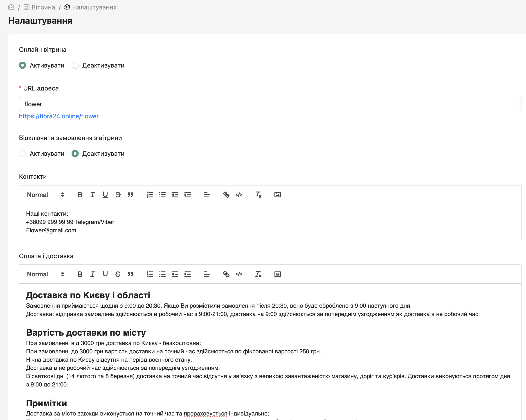Open Normal heading dropdown in Оплата editor
526x420 pixels.
45,274
